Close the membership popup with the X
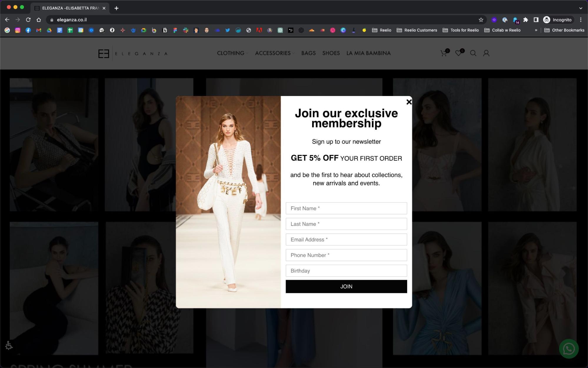This screenshot has height=368, width=588. 409,102
